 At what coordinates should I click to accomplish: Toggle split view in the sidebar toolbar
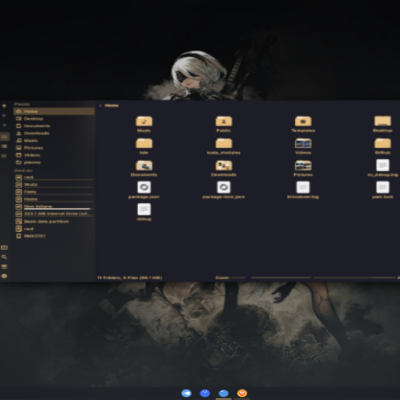click(4, 248)
